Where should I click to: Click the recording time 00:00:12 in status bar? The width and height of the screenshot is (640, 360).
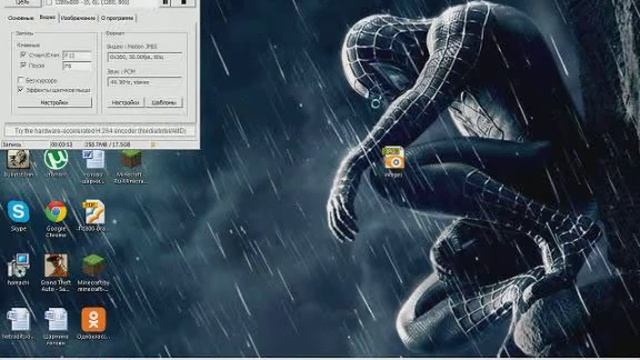tap(61, 144)
